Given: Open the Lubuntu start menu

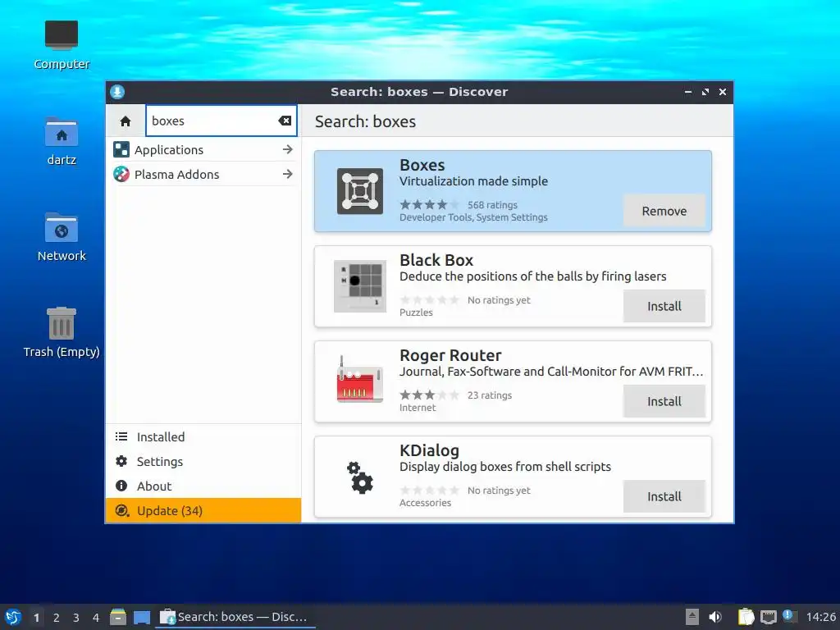Looking at the screenshot, I should click(13, 617).
